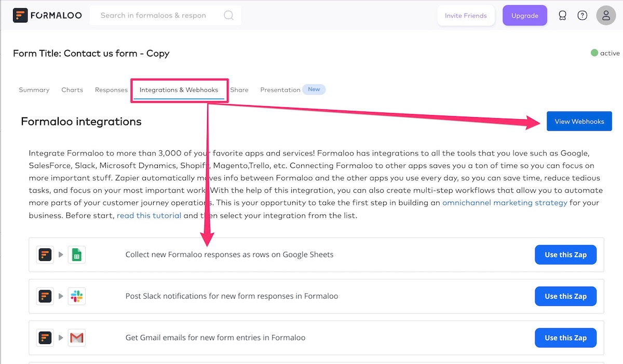Select the Integrations & Webhooks tab
This screenshot has height=364, width=623.
179,90
